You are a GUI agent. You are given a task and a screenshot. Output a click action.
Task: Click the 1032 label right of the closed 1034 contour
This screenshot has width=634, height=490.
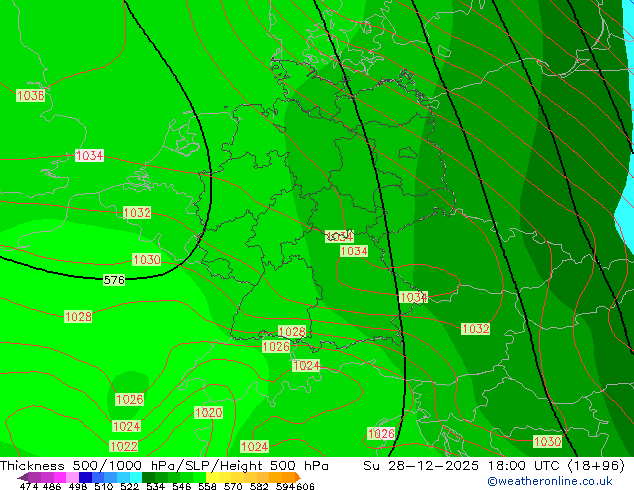476,328
